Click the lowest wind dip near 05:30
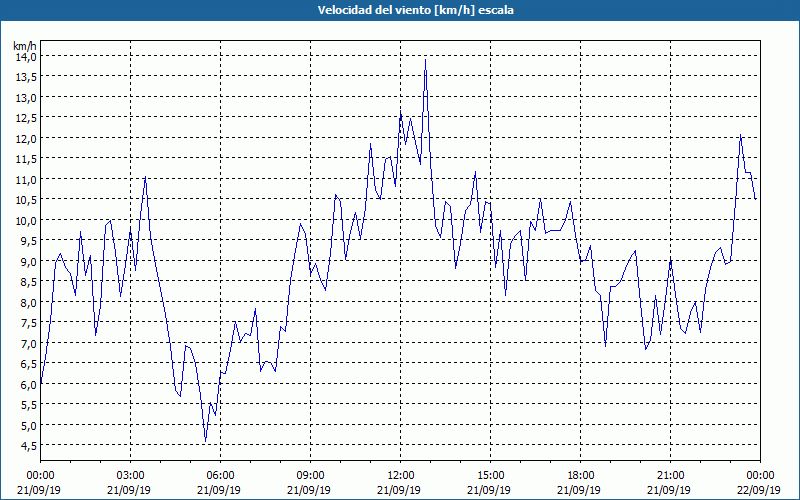The height and width of the screenshot is (500, 800). (x=206, y=441)
